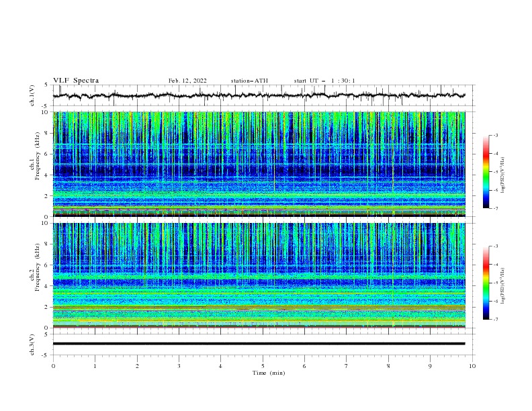Image resolution: width=532 pixels, height=411 pixels.
Task: Click the ch.1 voltage waveform trace
Action: [x=259, y=95]
